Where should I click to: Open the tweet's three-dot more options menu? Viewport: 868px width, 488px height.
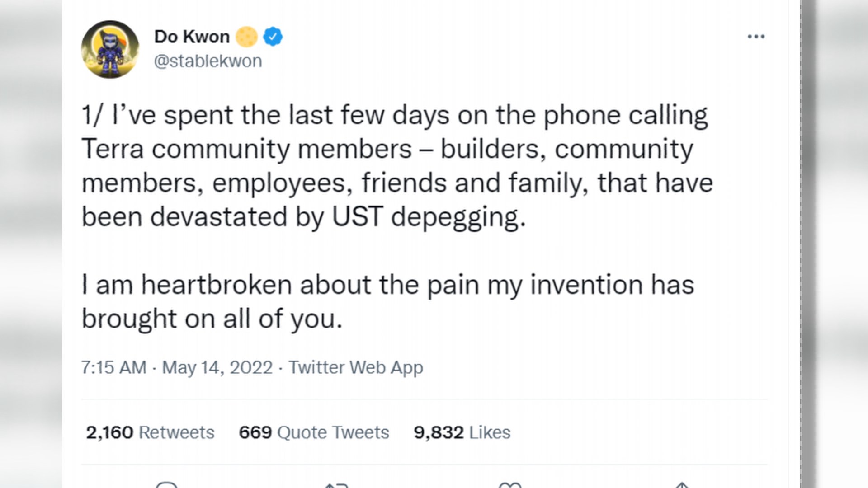pos(756,37)
